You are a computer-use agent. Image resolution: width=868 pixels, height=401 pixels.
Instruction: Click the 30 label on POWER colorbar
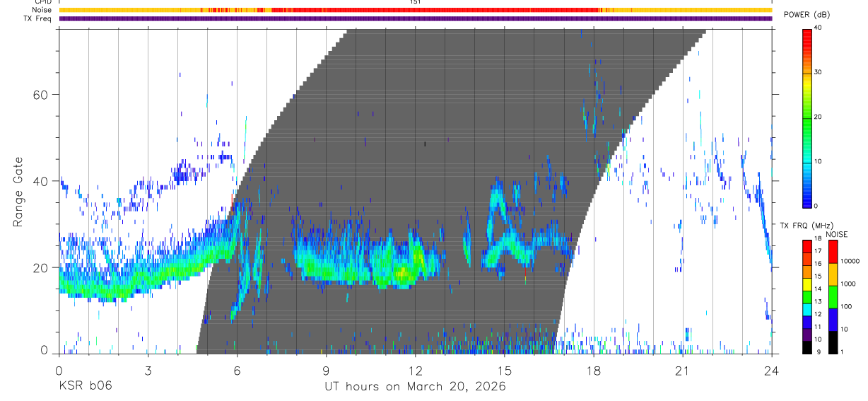pos(817,72)
